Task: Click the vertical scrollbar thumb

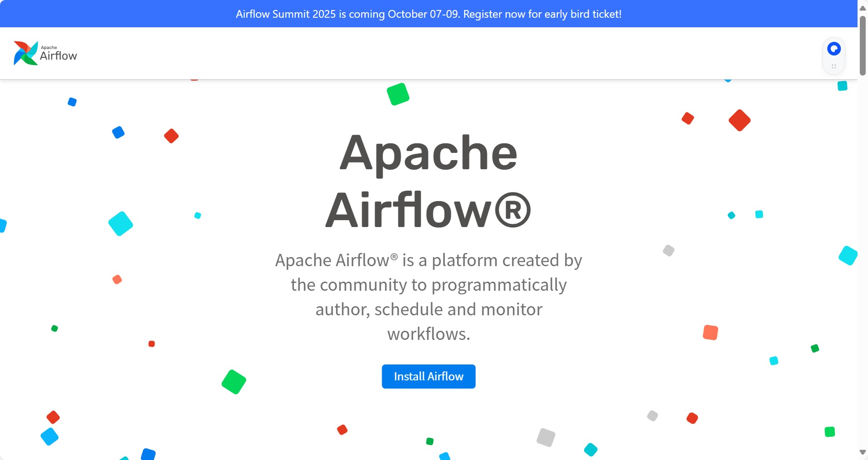Action: pyautogui.click(x=863, y=45)
